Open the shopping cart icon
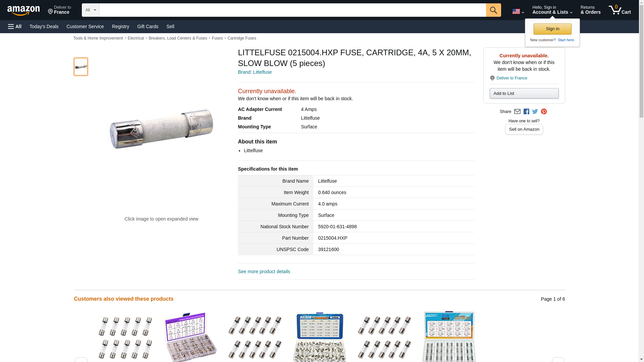The image size is (644, 362). (620, 10)
